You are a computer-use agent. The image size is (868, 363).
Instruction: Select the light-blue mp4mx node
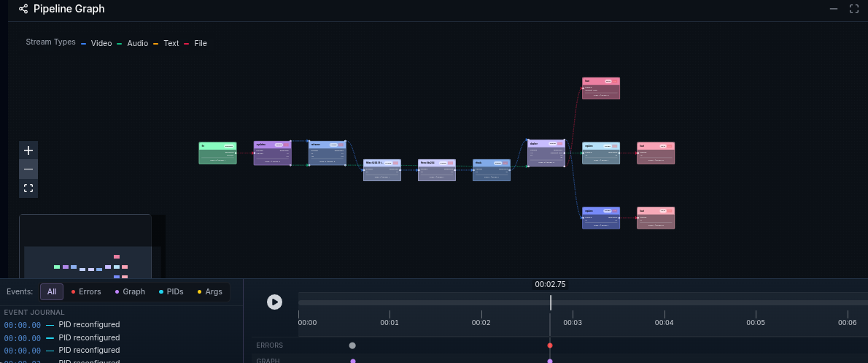tap(601, 153)
